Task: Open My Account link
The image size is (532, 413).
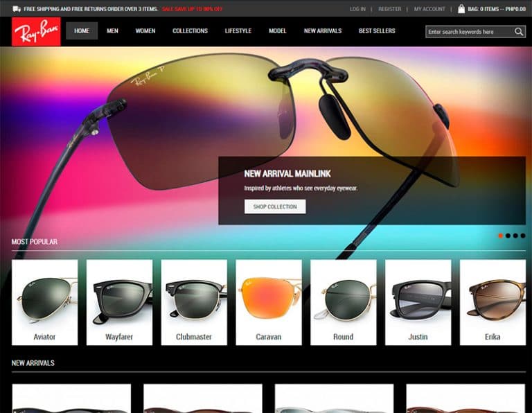Action: (429, 9)
